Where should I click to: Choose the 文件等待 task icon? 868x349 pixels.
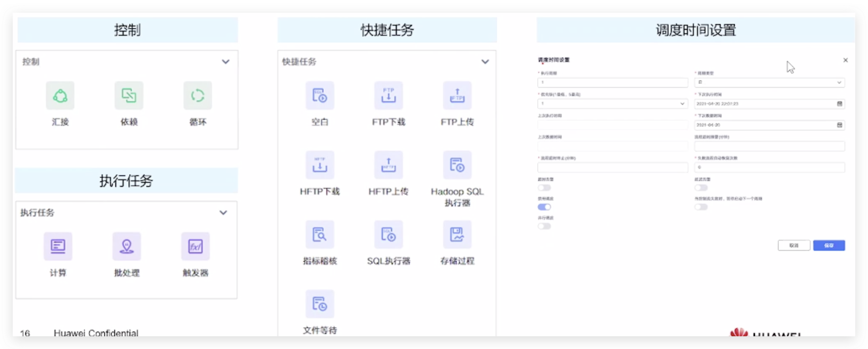320,304
